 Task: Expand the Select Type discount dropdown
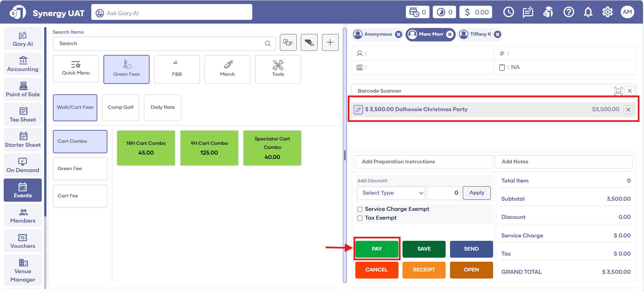[x=391, y=193]
